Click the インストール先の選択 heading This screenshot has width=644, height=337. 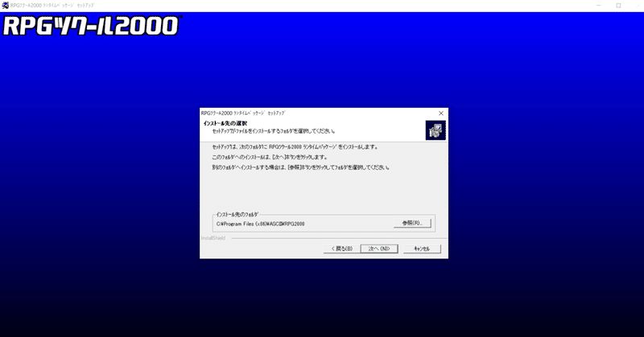(225, 123)
